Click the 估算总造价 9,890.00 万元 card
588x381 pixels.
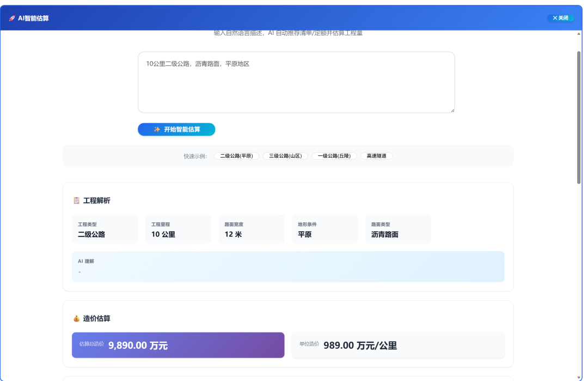[x=178, y=345]
